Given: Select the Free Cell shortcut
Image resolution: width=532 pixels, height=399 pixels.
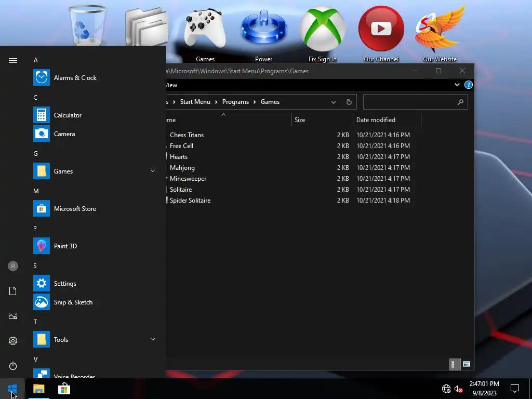Looking at the screenshot, I should coord(181,145).
